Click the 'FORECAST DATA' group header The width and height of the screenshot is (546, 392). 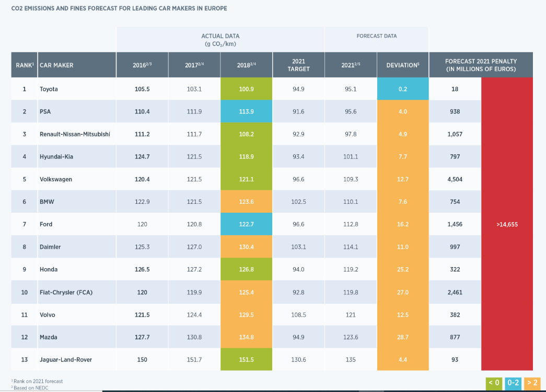coord(376,36)
